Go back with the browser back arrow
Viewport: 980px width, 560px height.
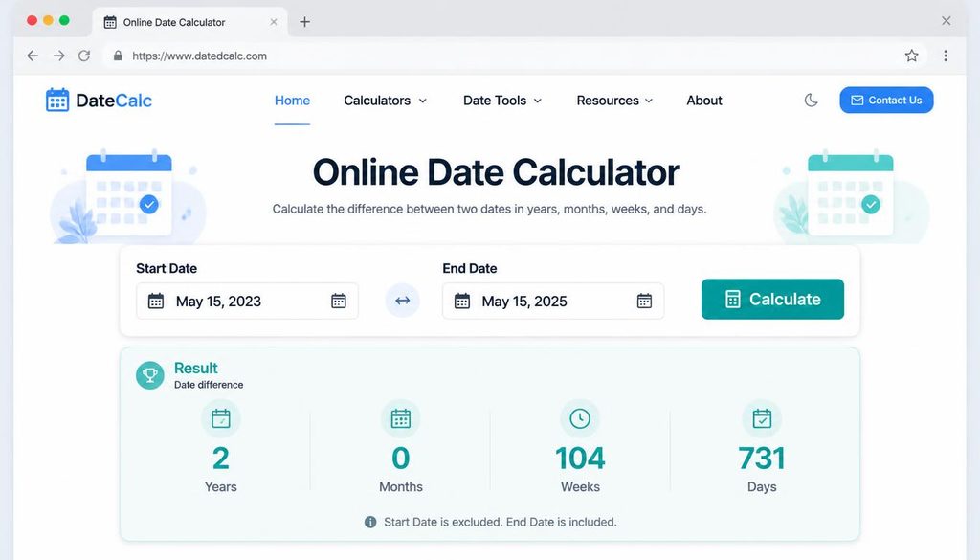(33, 56)
